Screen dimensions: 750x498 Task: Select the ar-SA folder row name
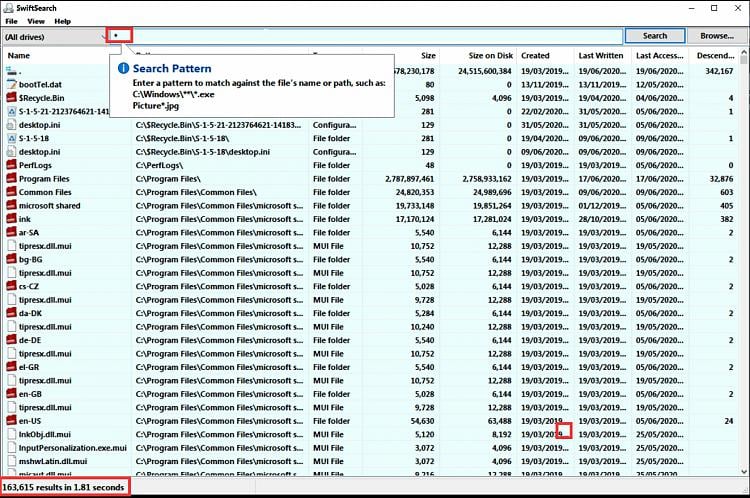click(x=29, y=232)
